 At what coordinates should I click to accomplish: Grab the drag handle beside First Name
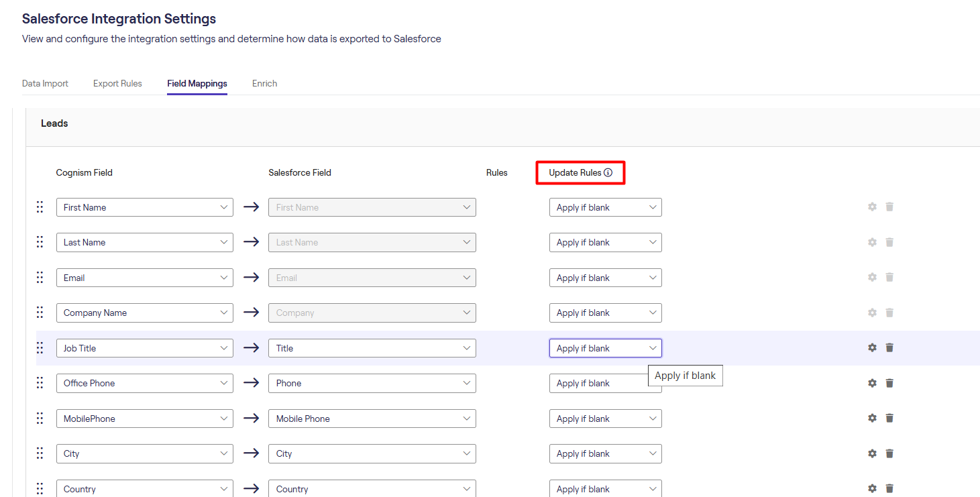point(40,207)
